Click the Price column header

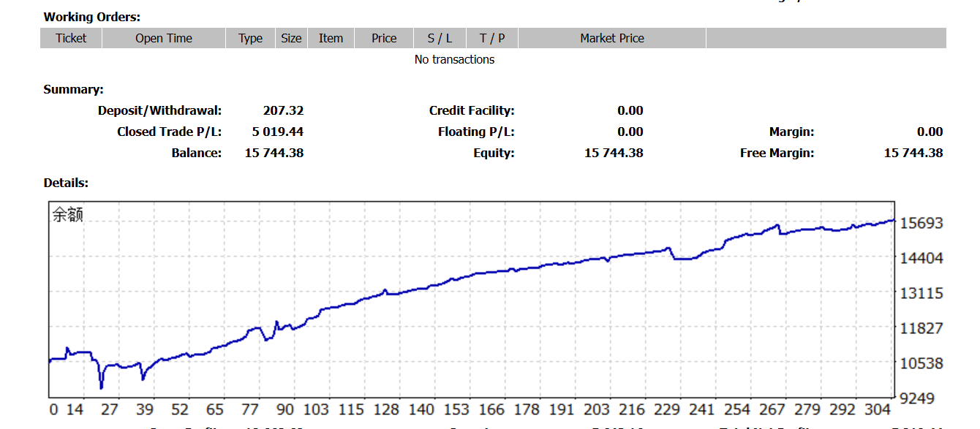[384, 39]
